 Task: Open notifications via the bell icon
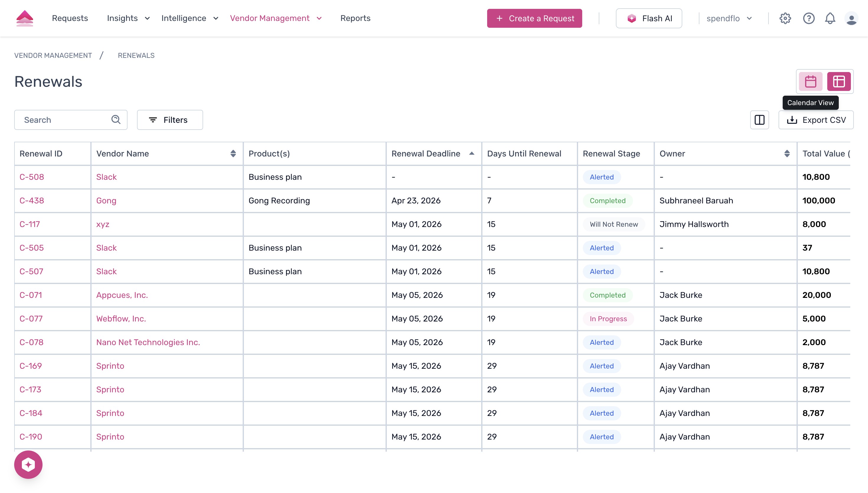coord(830,18)
